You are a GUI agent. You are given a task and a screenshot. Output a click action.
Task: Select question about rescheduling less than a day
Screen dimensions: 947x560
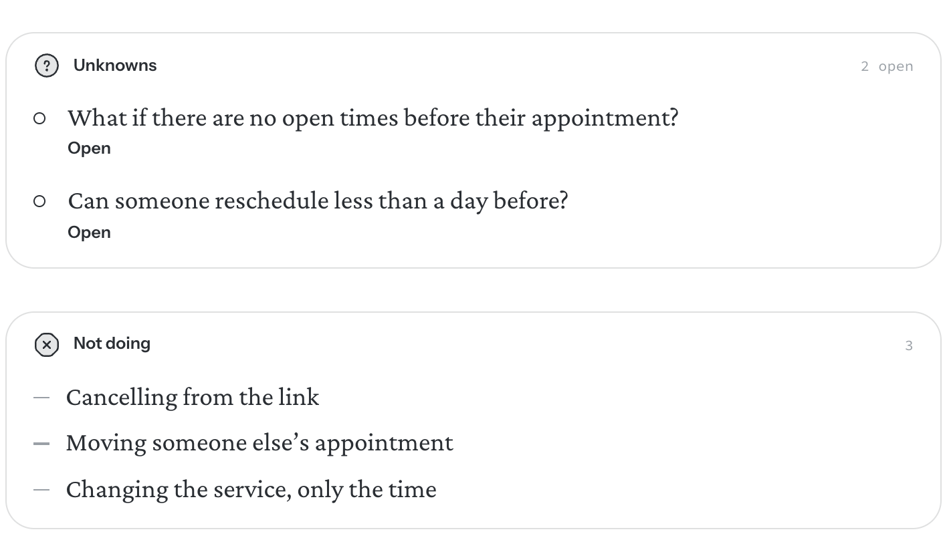point(318,200)
